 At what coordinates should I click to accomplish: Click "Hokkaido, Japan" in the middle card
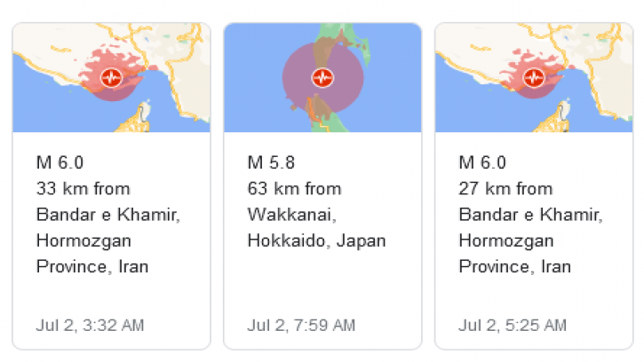tap(315, 240)
